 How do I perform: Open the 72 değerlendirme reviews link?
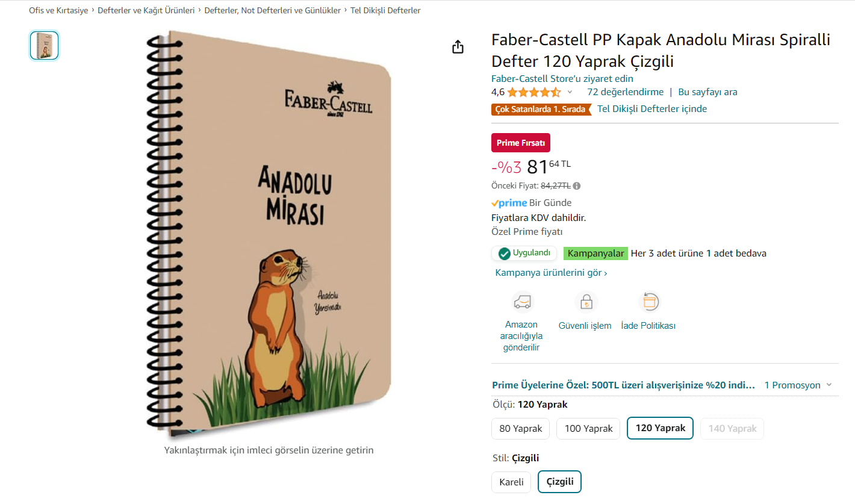pyautogui.click(x=625, y=92)
